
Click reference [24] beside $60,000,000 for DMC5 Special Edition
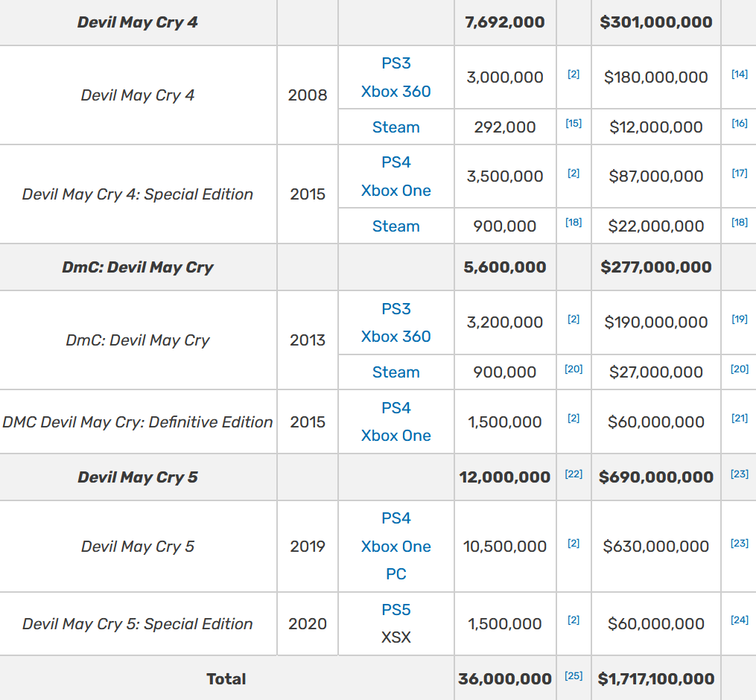739,620
